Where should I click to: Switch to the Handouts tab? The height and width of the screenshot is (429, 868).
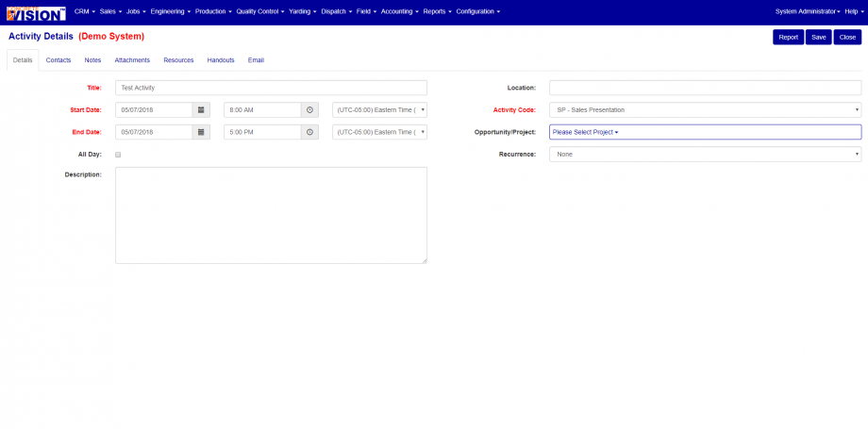tap(221, 60)
